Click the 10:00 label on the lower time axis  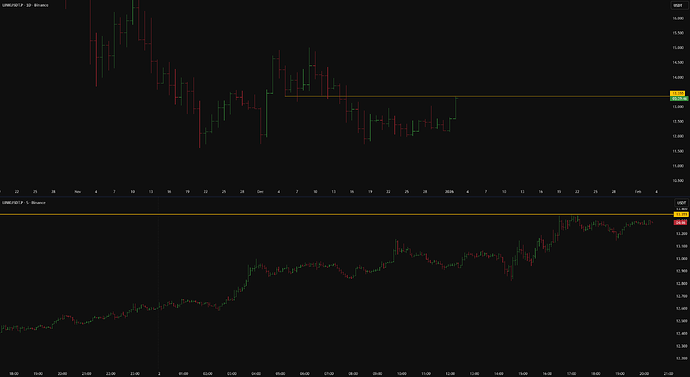point(402,373)
